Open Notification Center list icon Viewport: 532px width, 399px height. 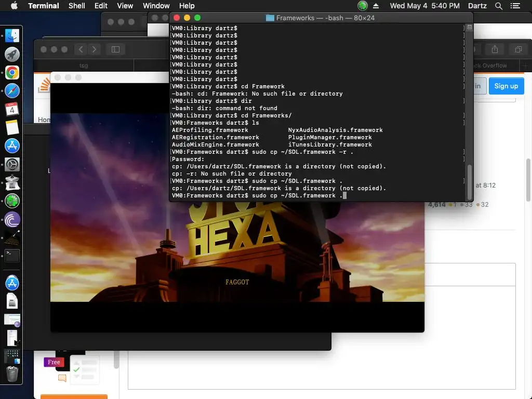click(x=515, y=6)
